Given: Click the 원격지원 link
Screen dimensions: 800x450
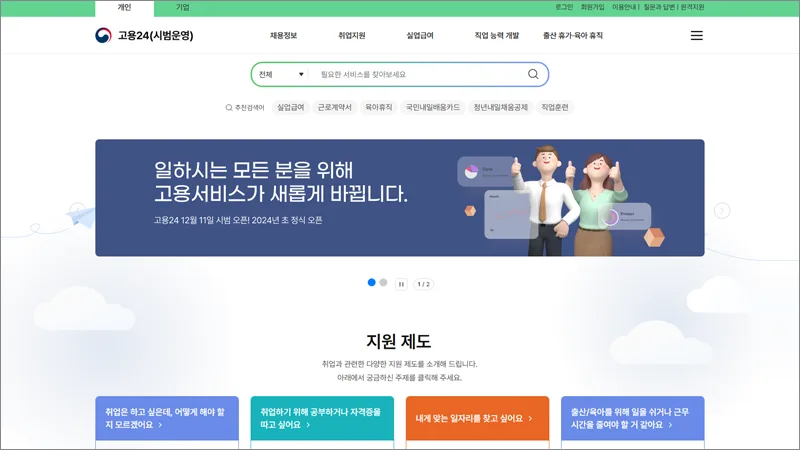Looking at the screenshot, I should point(692,7).
